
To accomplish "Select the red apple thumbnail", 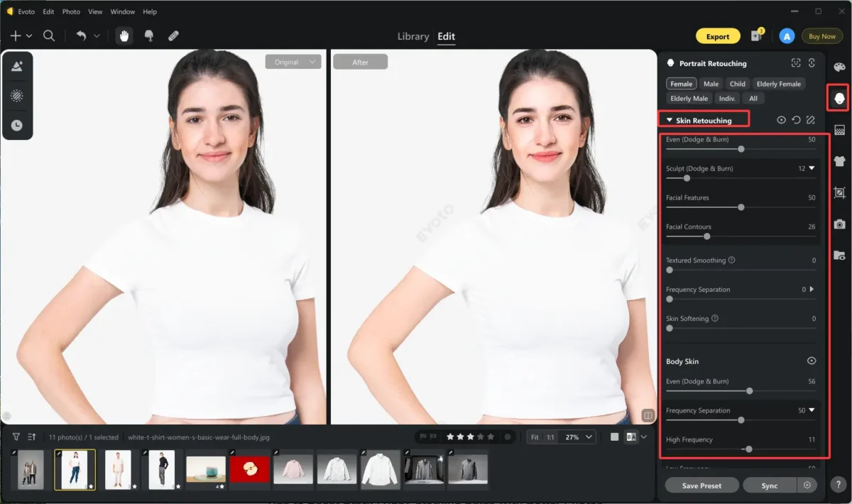I will [x=250, y=469].
